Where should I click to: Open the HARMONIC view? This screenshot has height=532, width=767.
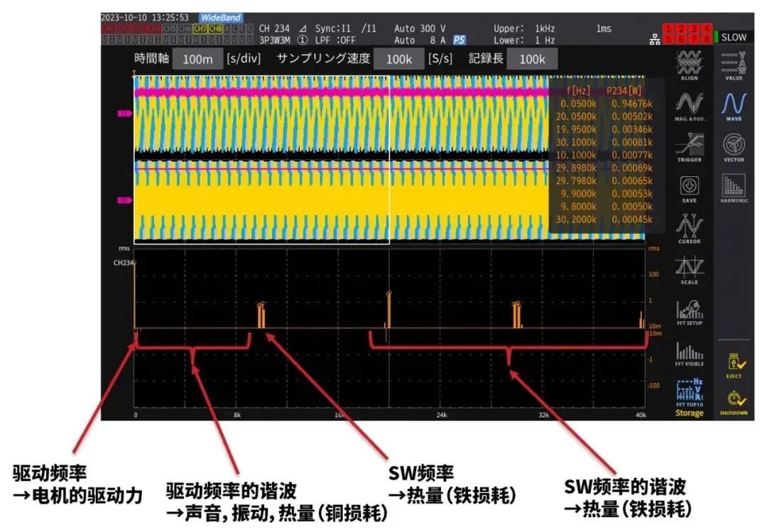(x=734, y=188)
